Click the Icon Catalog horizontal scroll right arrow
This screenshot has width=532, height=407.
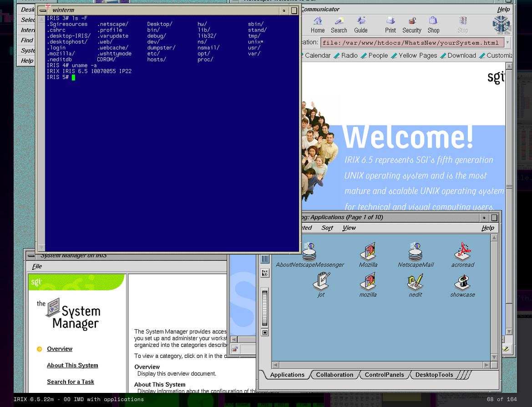[486, 365]
